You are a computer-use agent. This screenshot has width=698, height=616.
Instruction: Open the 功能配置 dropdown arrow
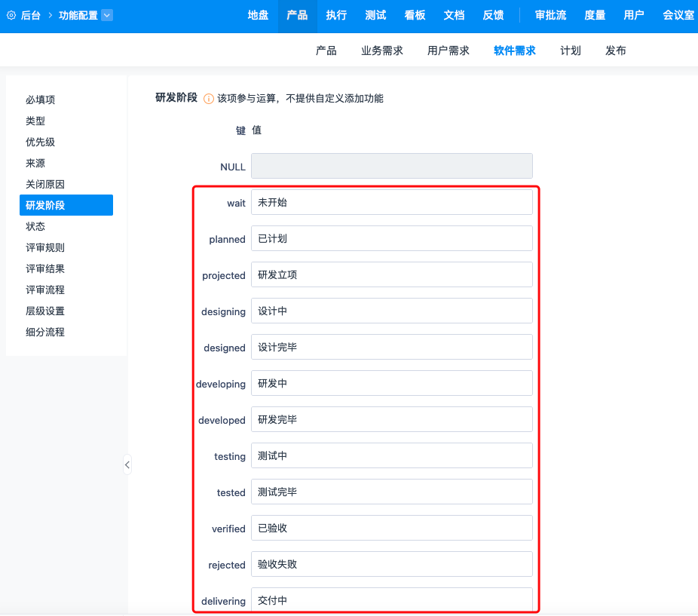coord(107,15)
